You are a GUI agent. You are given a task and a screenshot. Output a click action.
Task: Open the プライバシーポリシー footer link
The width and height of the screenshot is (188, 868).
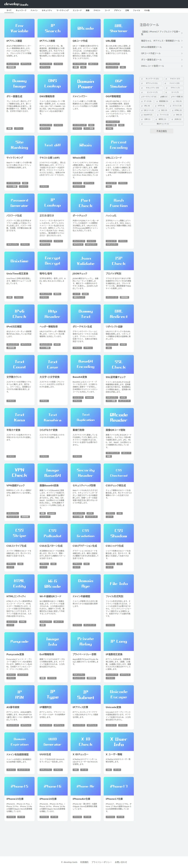point(102,862)
